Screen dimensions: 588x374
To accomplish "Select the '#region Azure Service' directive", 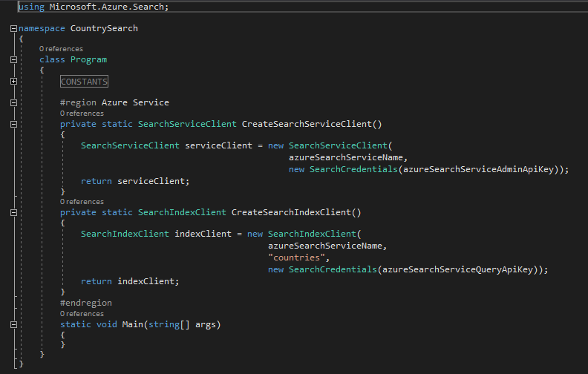I will (x=114, y=102).
